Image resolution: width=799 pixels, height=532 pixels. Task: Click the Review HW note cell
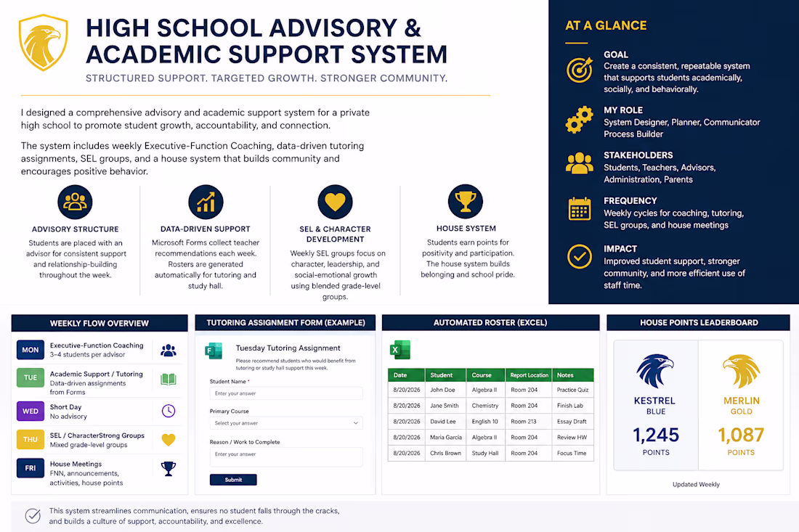click(x=573, y=438)
